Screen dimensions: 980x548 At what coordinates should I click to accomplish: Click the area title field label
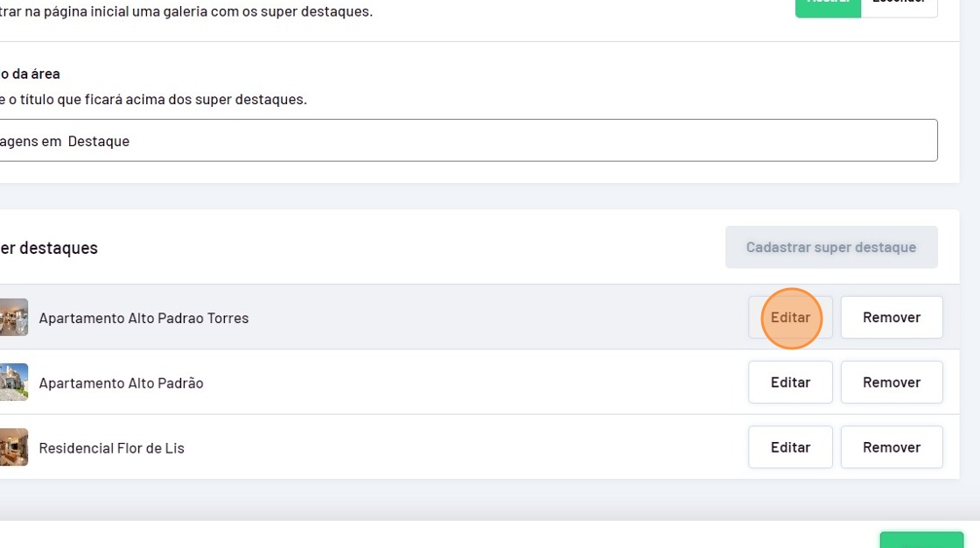click(30, 74)
